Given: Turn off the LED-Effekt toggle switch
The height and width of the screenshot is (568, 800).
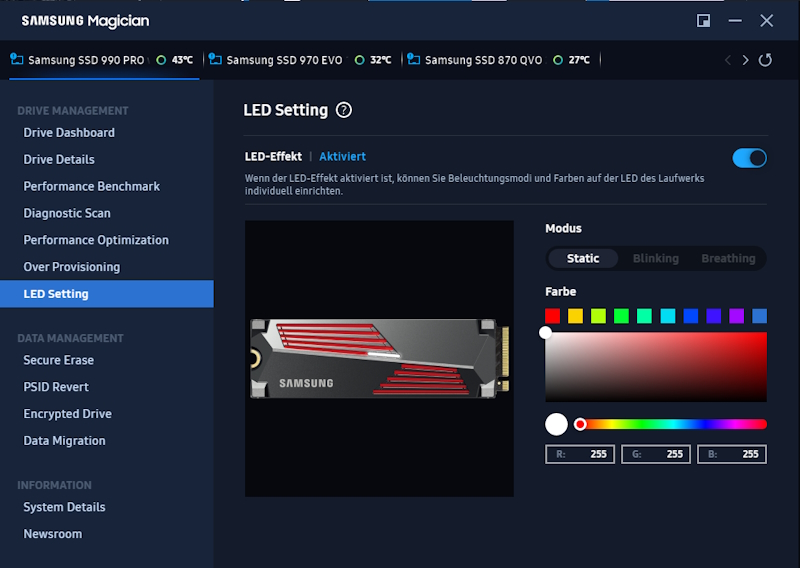Looking at the screenshot, I should (749, 158).
